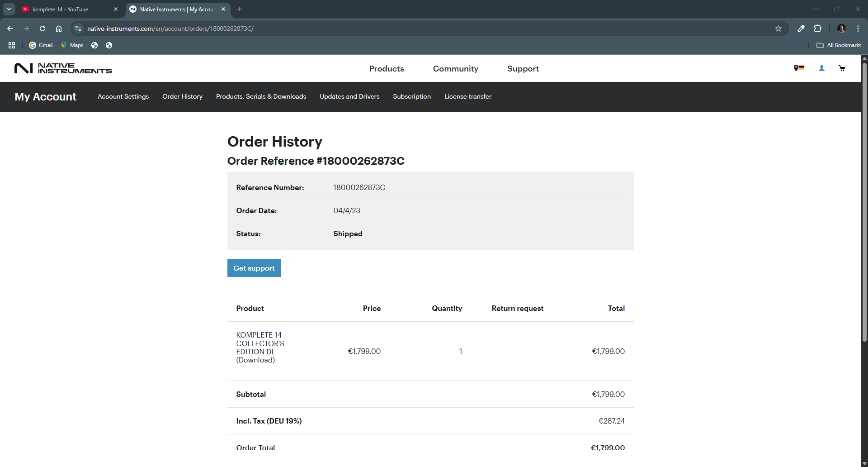
Task: Go to Account Settings
Action: click(x=123, y=96)
